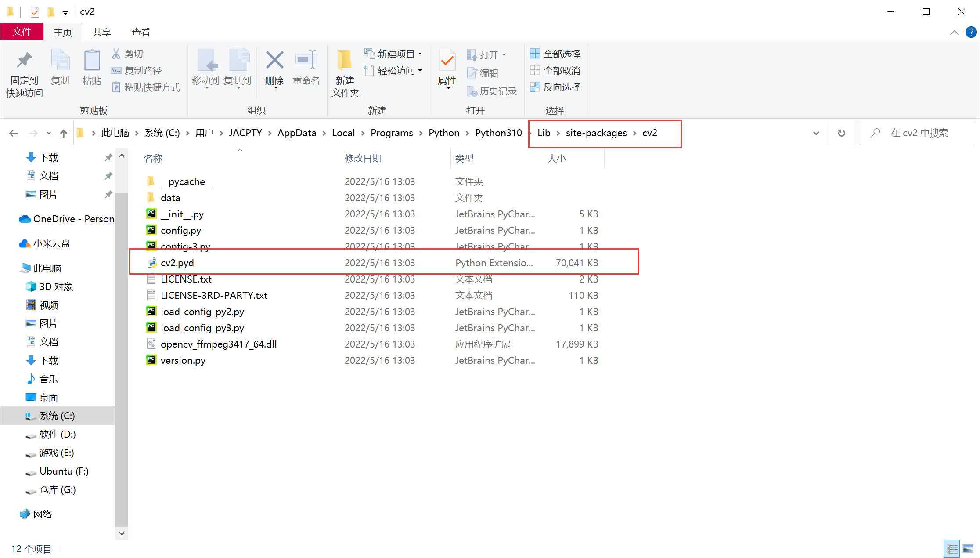Click cv2.pyd file to select it
The image size is (980, 558).
coord(177,263)
